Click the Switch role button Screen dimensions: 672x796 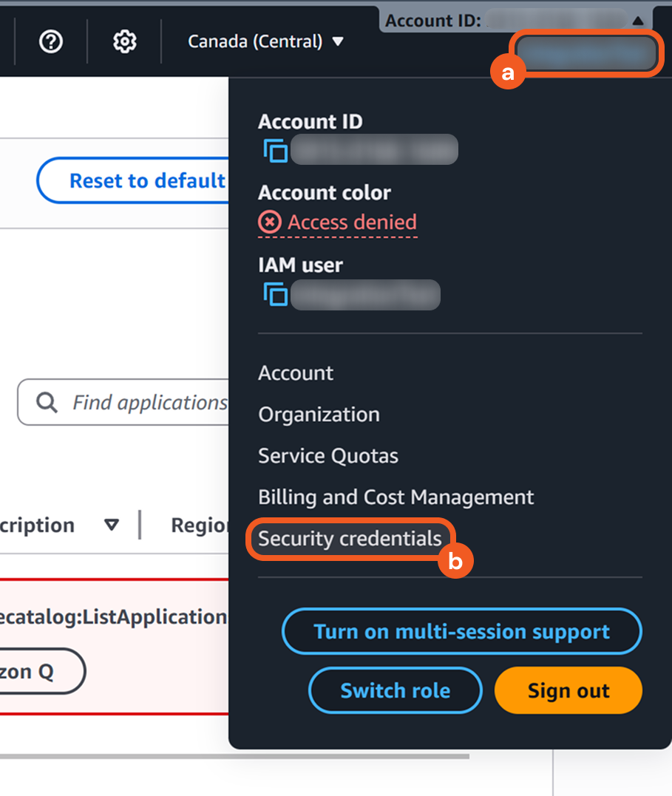pos(395,691)
